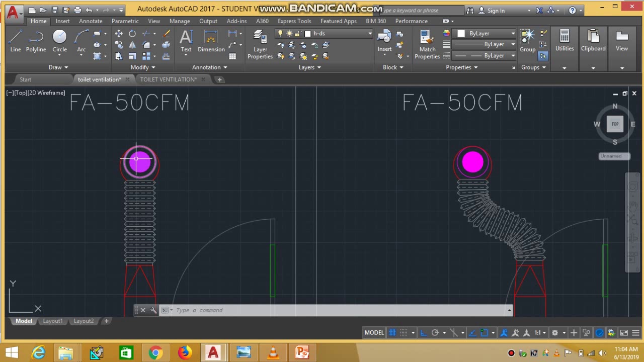Choose the Dimension tool
The width and height of the screenshot is (644, 362).
211,41
